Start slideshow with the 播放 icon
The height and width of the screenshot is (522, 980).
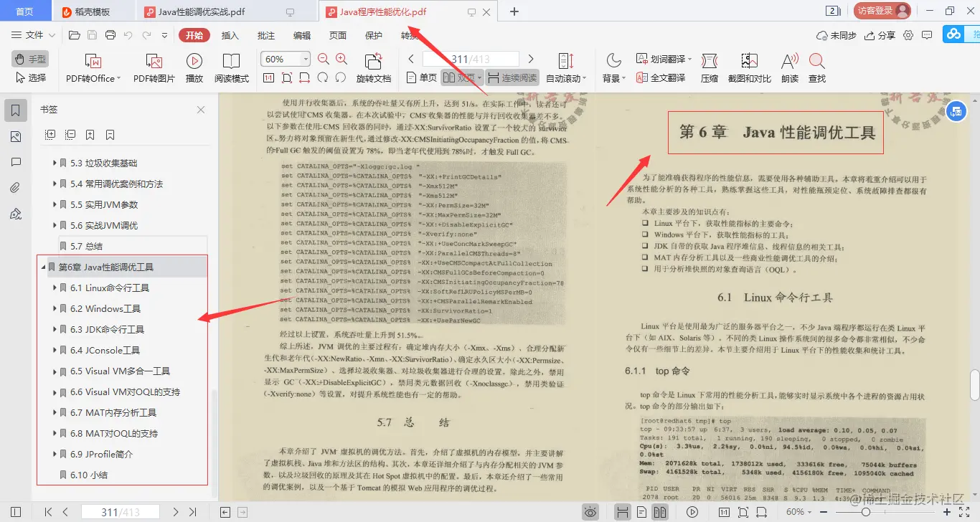click(x=194, y=67)
